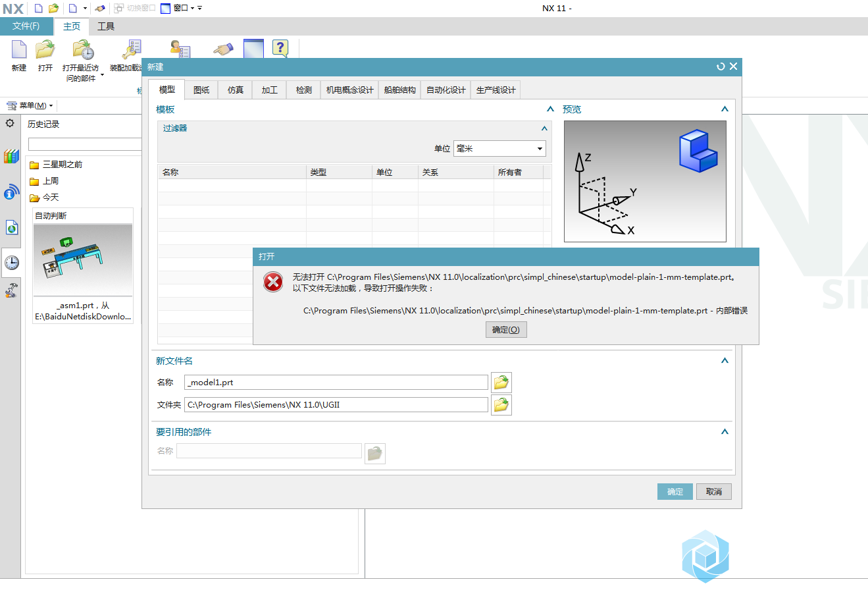This screenshot has width=868, height=592.
Task: Open the 菜单(M) menu dropdown
Action: point(30,105)
